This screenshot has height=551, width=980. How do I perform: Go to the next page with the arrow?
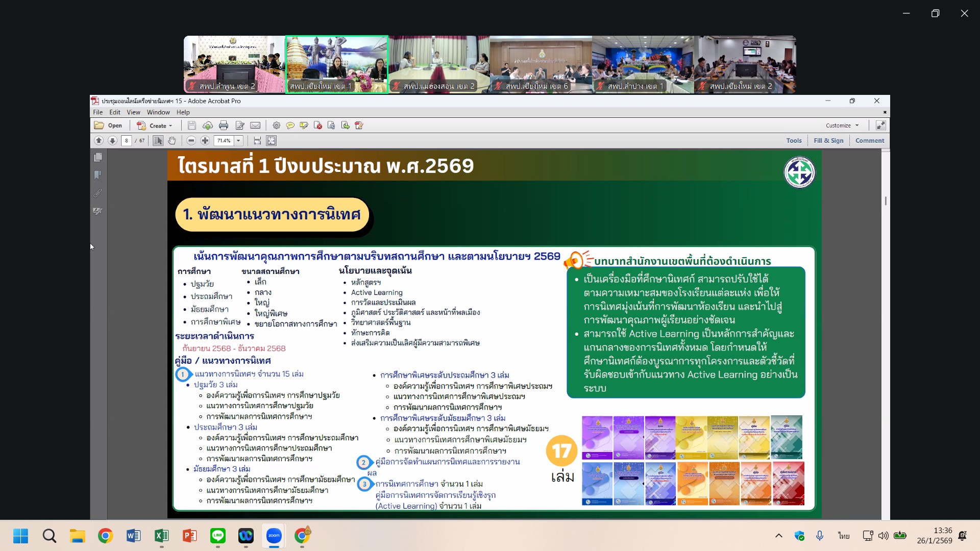112,141
